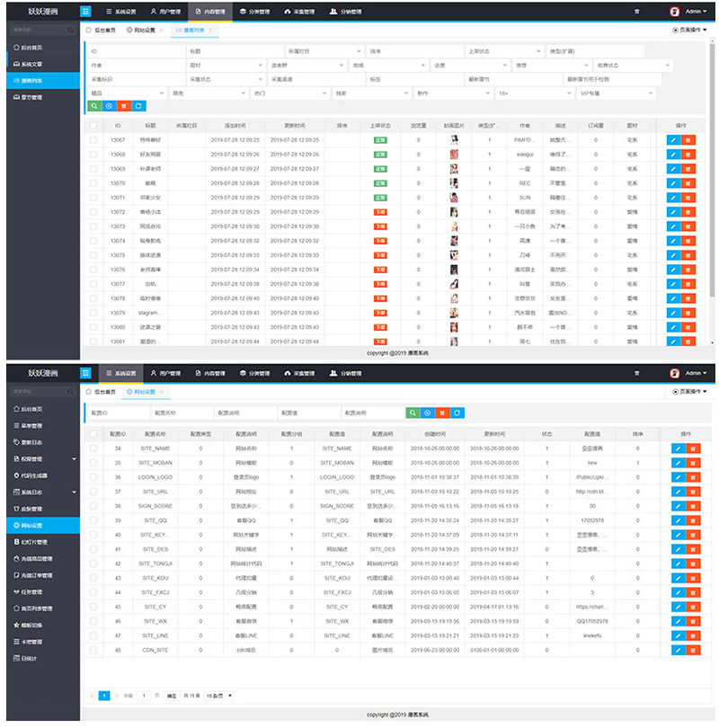Check the box for comic row 13068
Viewport: 719px width, 728px height.
pyautogui.click(x=93, y=155)
